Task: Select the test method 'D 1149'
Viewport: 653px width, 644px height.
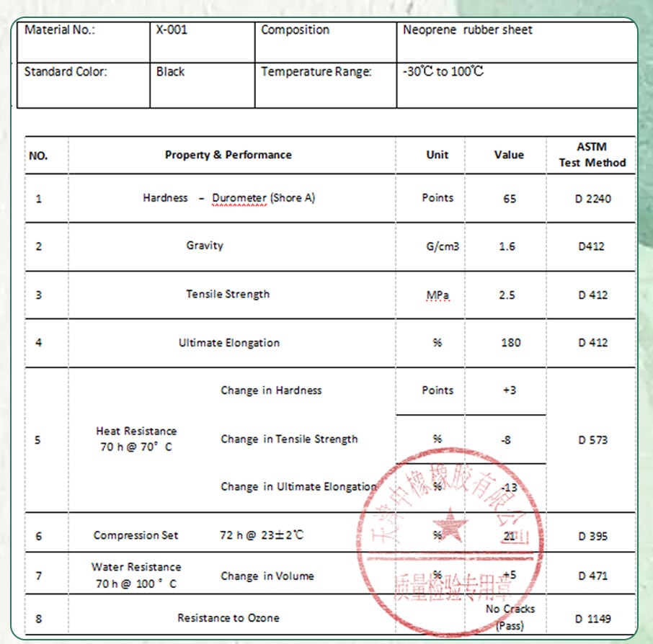Action: click(x=593, y=619)
